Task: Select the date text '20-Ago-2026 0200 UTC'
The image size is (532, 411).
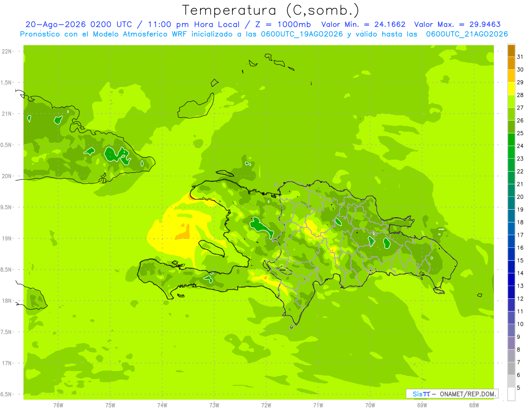Action: point(78,24)
